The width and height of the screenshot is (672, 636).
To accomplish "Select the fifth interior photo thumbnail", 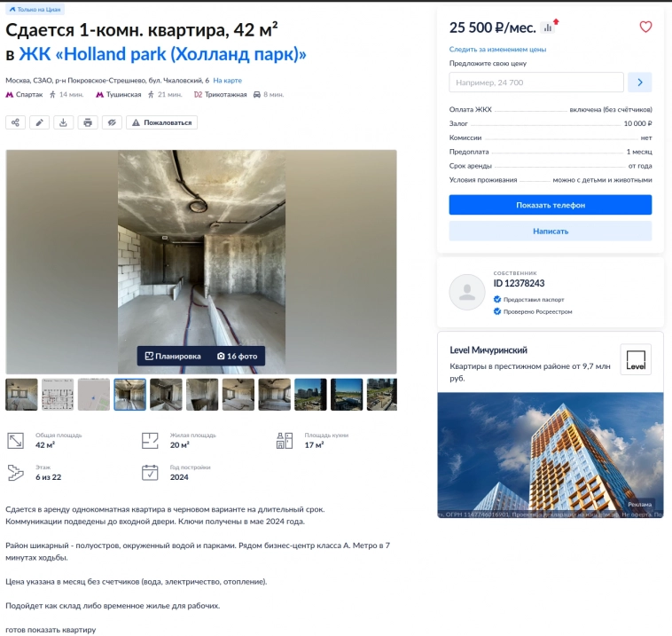I will (x=166, y=395).
